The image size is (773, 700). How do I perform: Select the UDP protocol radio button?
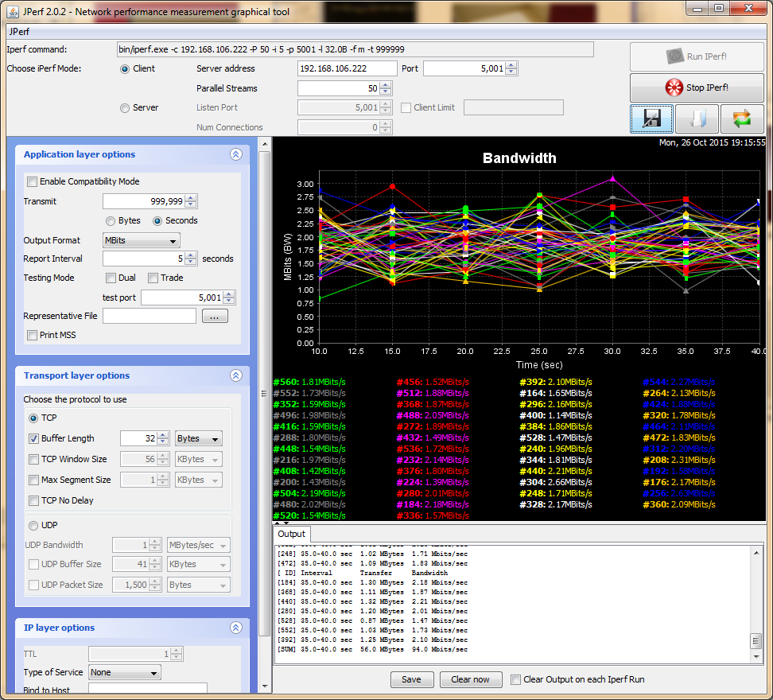(x=34, y=526)
